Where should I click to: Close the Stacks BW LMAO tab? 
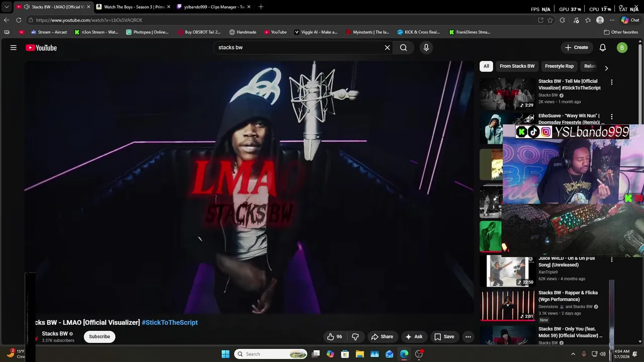tap(88, 7)
